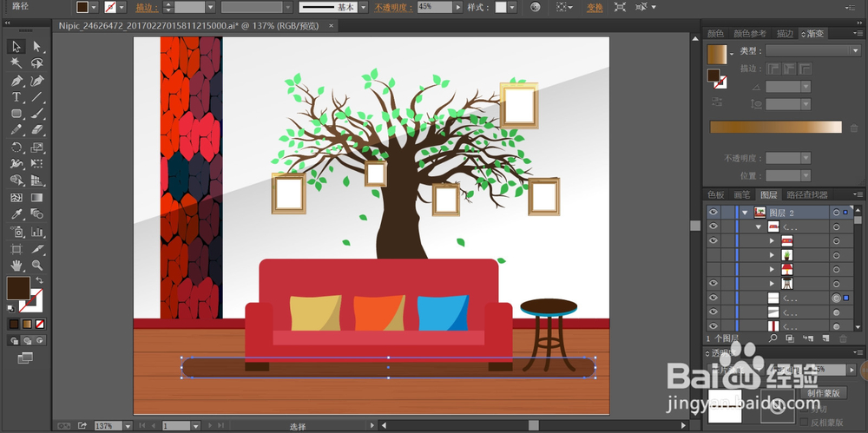The height and width of the screenshot is (433, 868).
Task: Pick the Perspective Grid tool
Action: coord(37,180)
